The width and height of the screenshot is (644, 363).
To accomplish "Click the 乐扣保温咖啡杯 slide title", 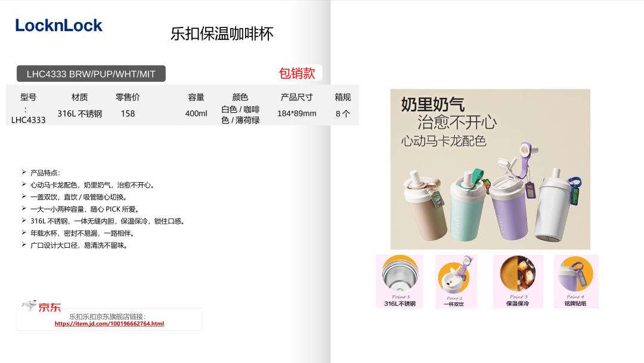I will click(222, 34).
